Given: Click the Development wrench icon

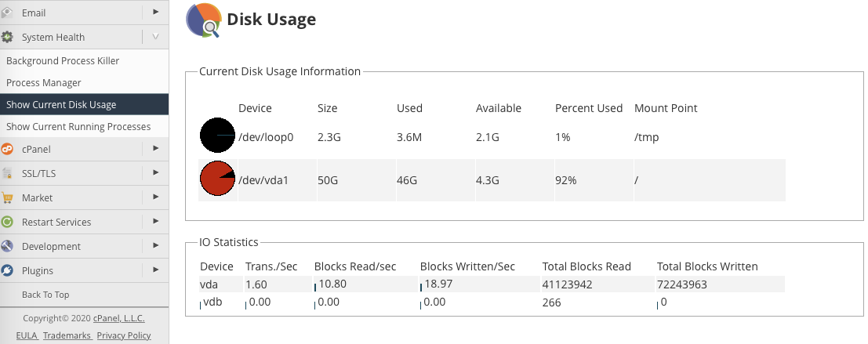Looking at the screenshot, I should coord(7,246).
